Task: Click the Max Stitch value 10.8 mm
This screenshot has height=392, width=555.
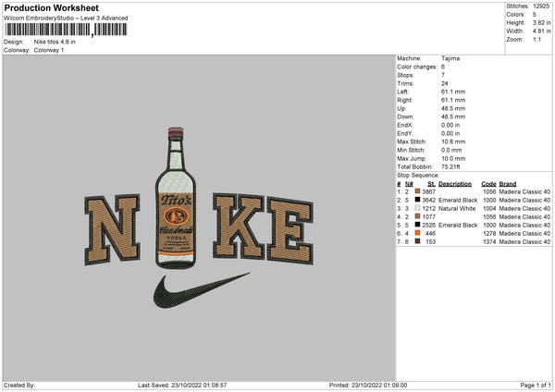Action: pos(453,141)
